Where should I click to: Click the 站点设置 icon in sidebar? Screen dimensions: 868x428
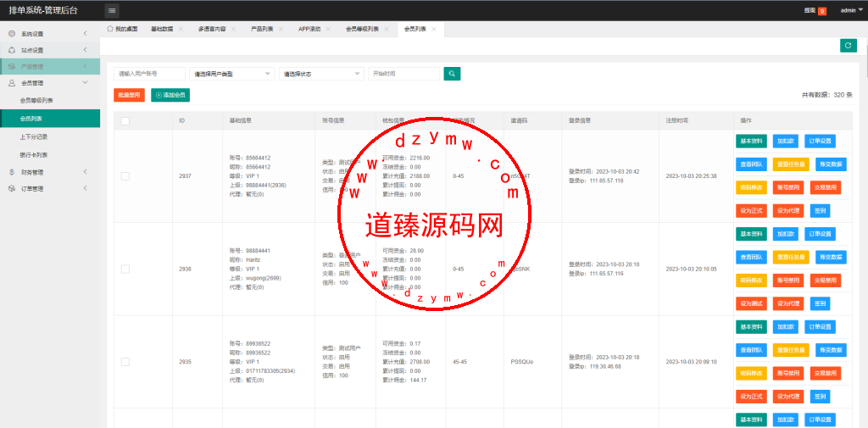coord(12,50)
